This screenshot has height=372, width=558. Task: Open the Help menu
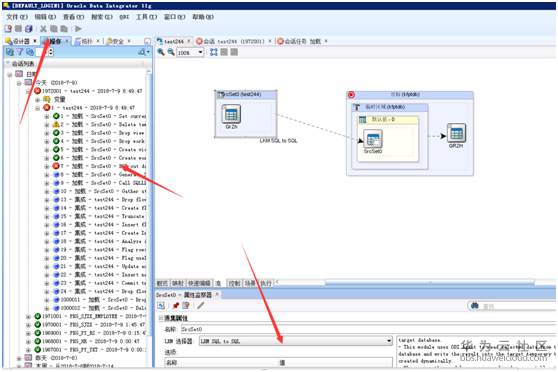(x=203, y=17)
